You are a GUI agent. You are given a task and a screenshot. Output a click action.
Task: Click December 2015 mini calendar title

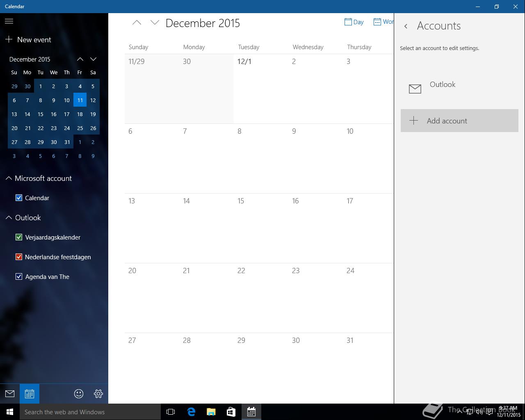point(30,59)
